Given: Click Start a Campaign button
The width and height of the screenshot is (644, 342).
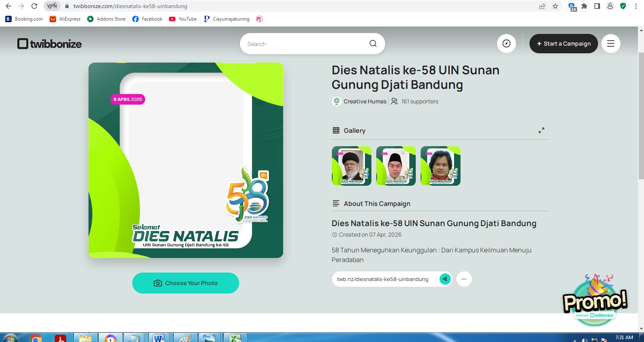Looking at the screenshot, I should [x=563, y=44].
